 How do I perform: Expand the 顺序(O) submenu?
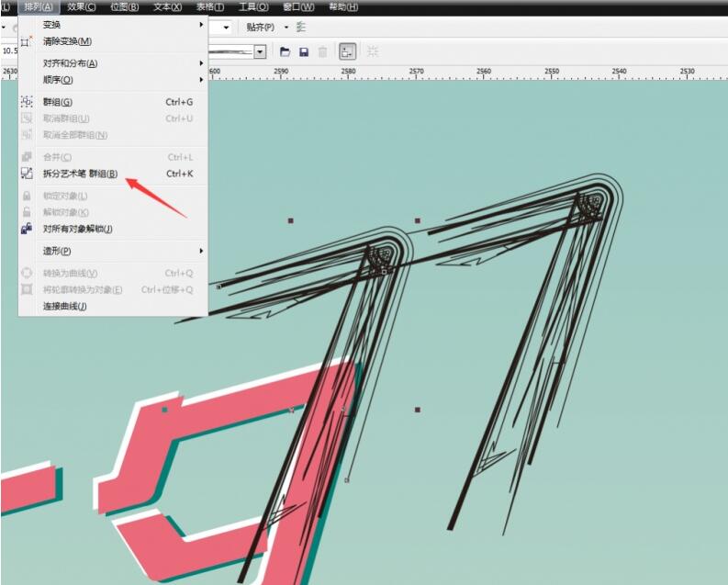coord(113,80)
